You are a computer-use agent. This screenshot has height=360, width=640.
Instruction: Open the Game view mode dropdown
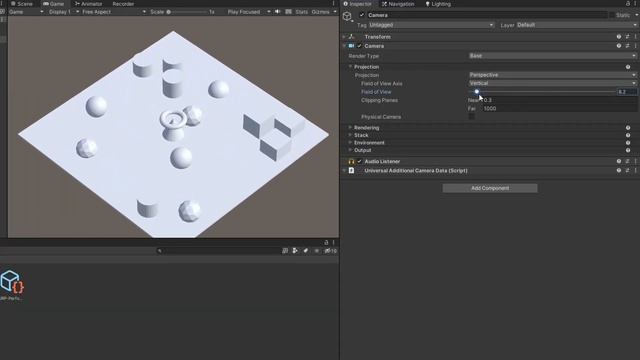pyautogui.click(x=26, y=12)
